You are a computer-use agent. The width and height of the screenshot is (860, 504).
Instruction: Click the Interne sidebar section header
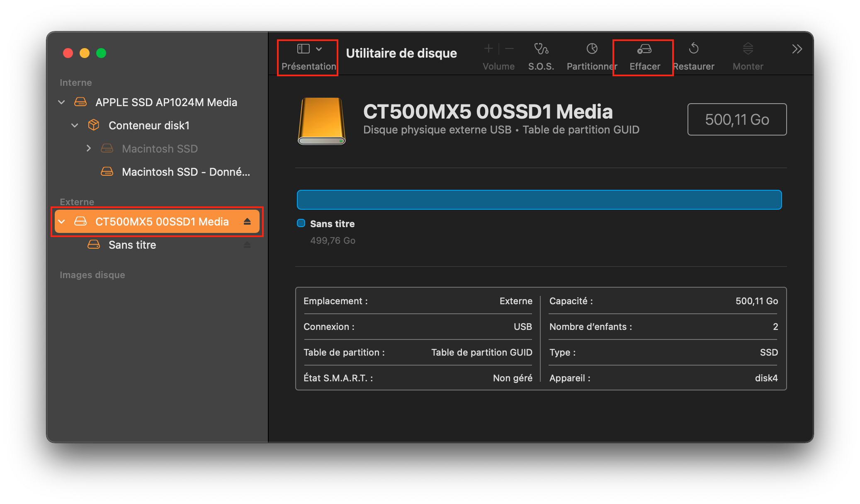75,82
